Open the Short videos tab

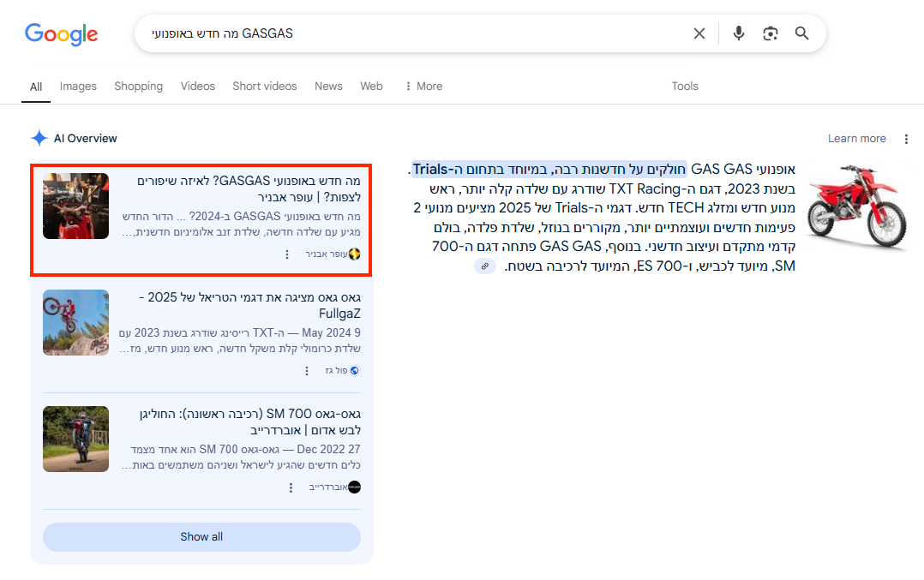tap(265, 86)
